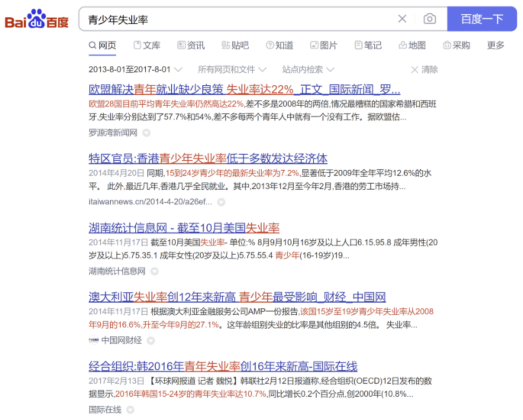
Task: Select the 笔记 tab
Action: click(x=368, y=45)
